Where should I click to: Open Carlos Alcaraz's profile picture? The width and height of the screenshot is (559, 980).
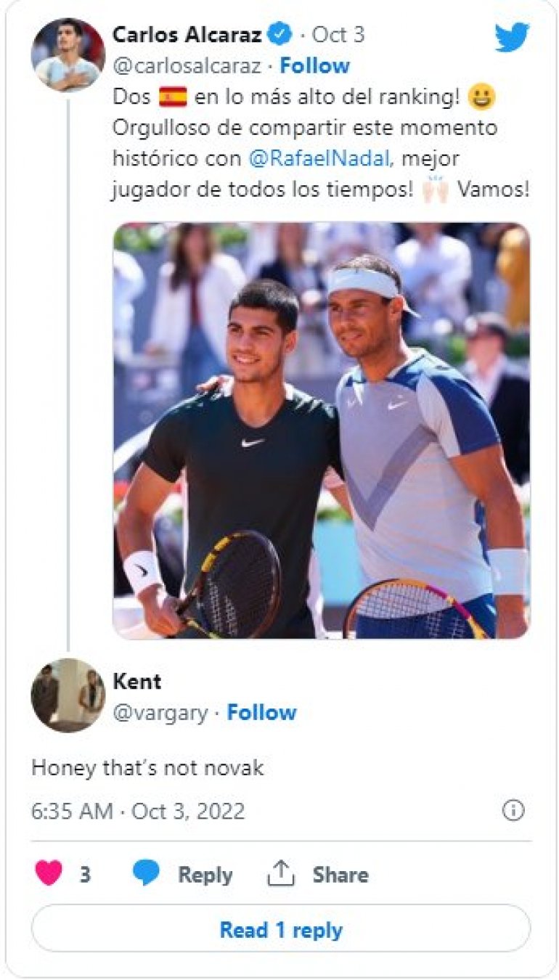pos(68,54)
